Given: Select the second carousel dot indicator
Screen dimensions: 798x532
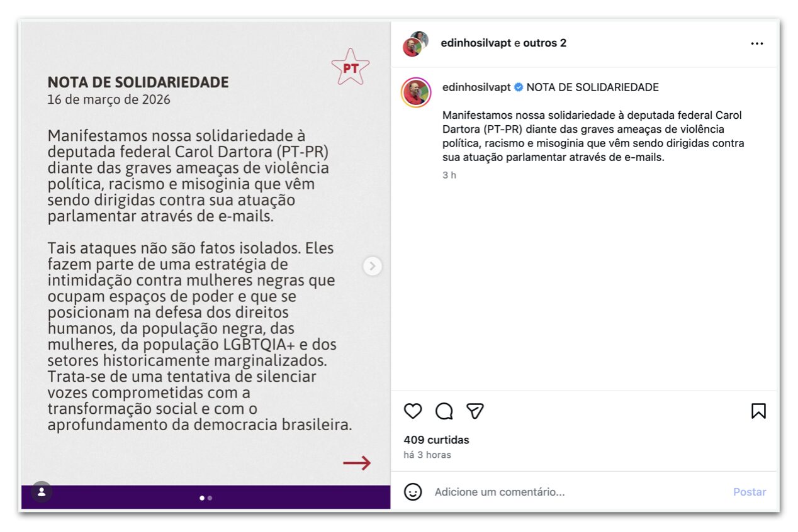Looking at the screenshot, I should point(210,498).
